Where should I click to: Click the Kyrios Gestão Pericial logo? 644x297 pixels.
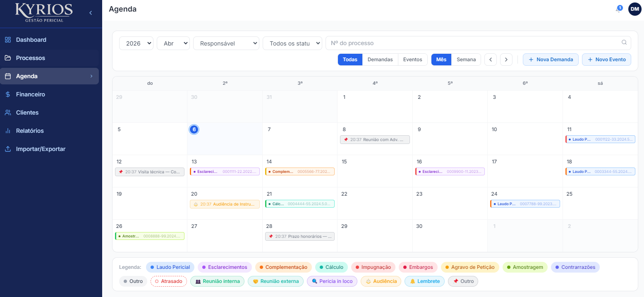(x=44, y=13)
